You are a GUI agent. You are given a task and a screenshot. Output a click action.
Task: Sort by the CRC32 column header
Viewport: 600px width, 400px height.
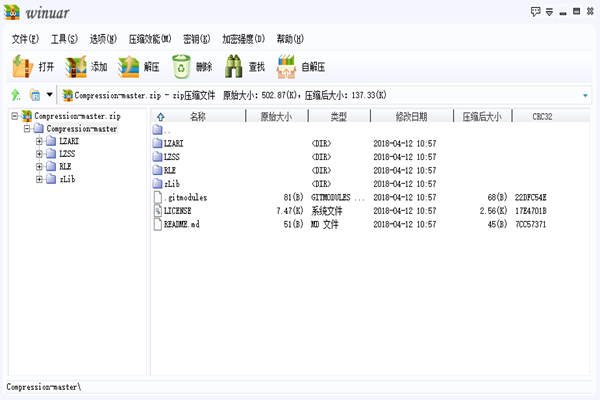(543, 116)
